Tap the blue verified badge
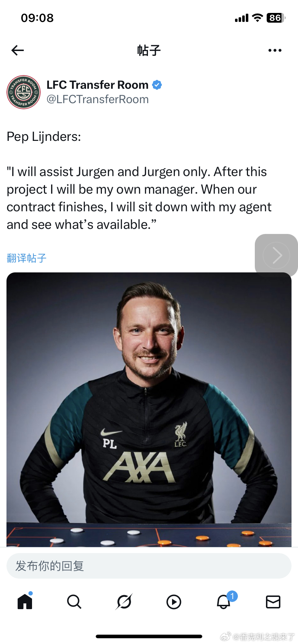This screenshot has height=644, width=298. [x=157, y=85]
